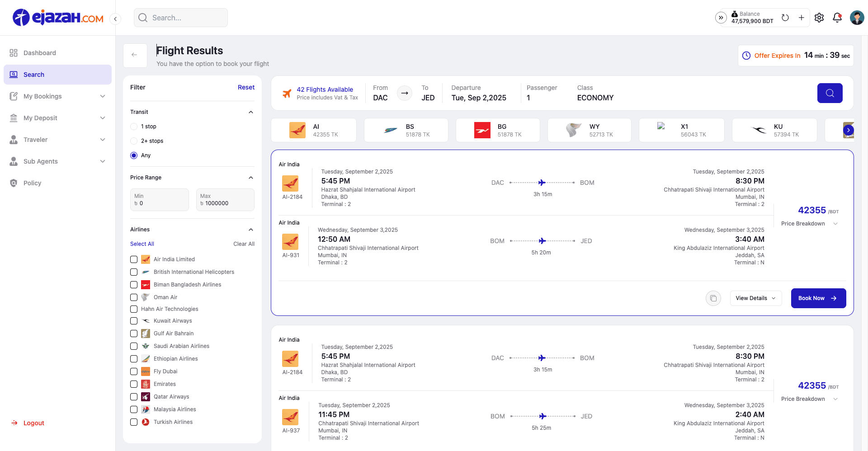Open settings gear icon
This screenshot has width=868, height=451.
819,18
